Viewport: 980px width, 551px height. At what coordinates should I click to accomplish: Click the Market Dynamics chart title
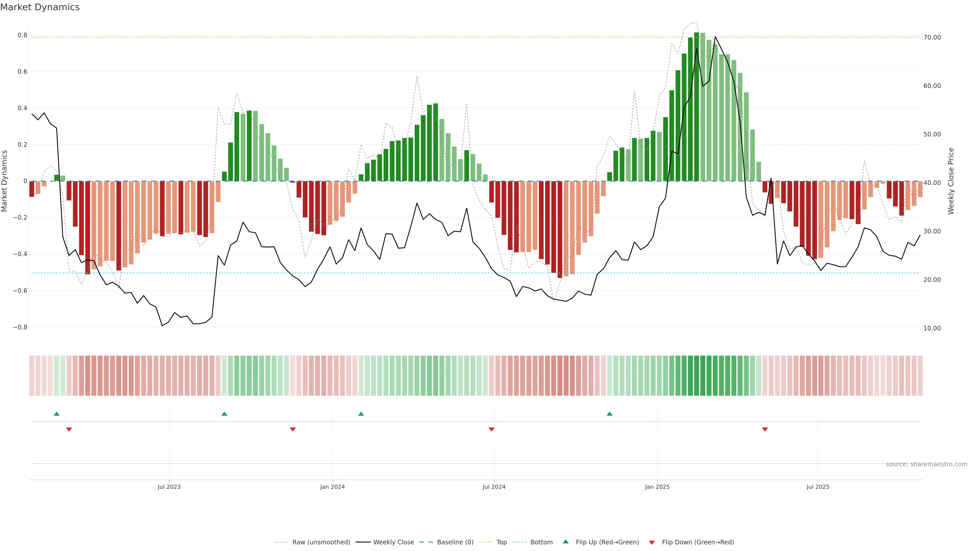click(40, 7)
